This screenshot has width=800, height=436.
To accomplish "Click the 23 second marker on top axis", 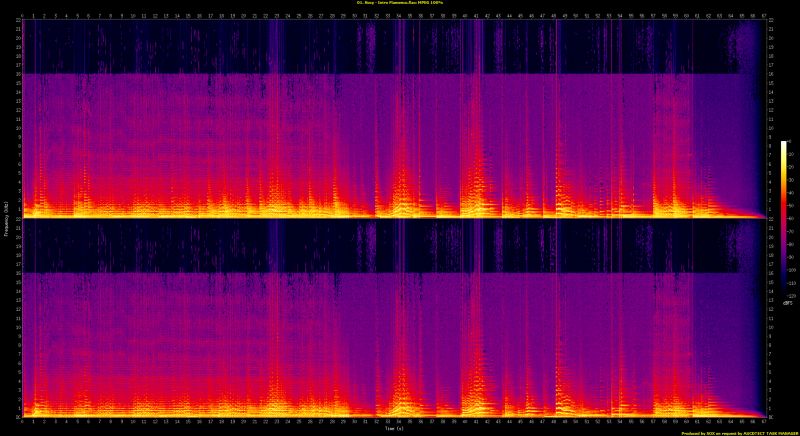I will 276,17.
